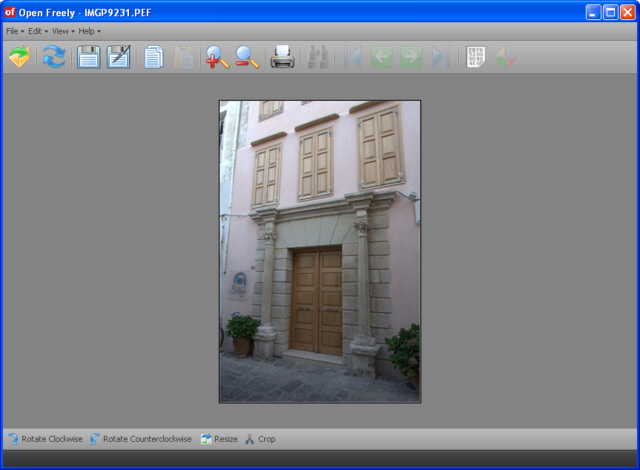Zoom in with red plus magnifier
640x470 pixels.
pyautogui.click(x=217, y=57)
